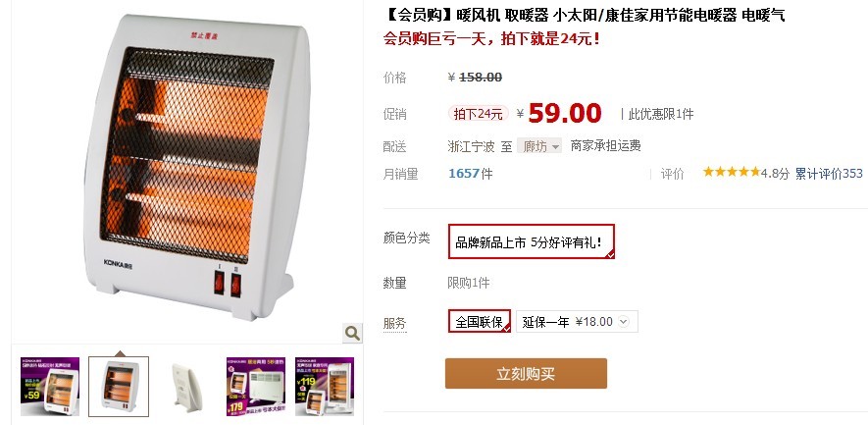Expand the 延保一年 ¥18.00 warranty dropdown
The height and width of the screenshot is (425, 868).
[x=577, y=321]
